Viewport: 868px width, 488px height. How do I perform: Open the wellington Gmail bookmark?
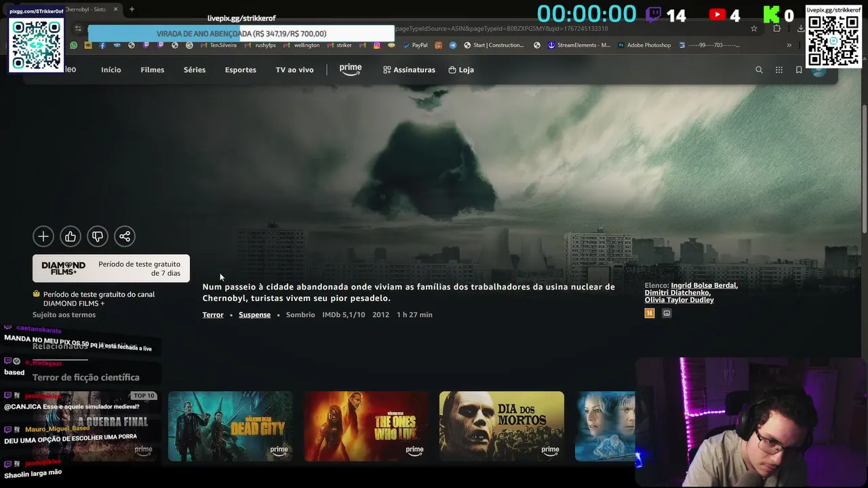click(301, 45)
